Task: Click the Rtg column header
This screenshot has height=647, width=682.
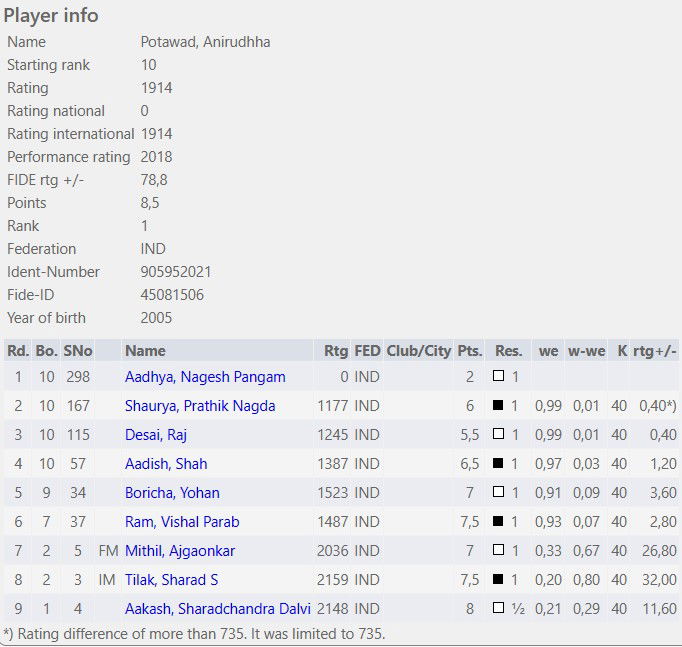Action: pos(336,351)
